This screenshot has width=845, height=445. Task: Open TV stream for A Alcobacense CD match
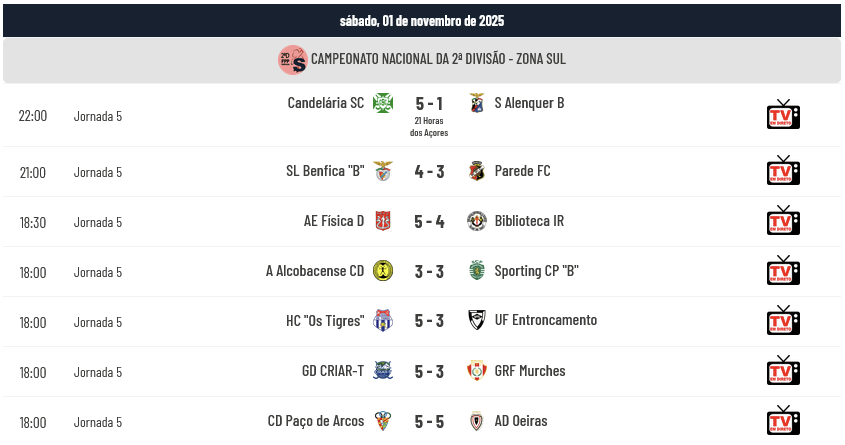[783, 271]
